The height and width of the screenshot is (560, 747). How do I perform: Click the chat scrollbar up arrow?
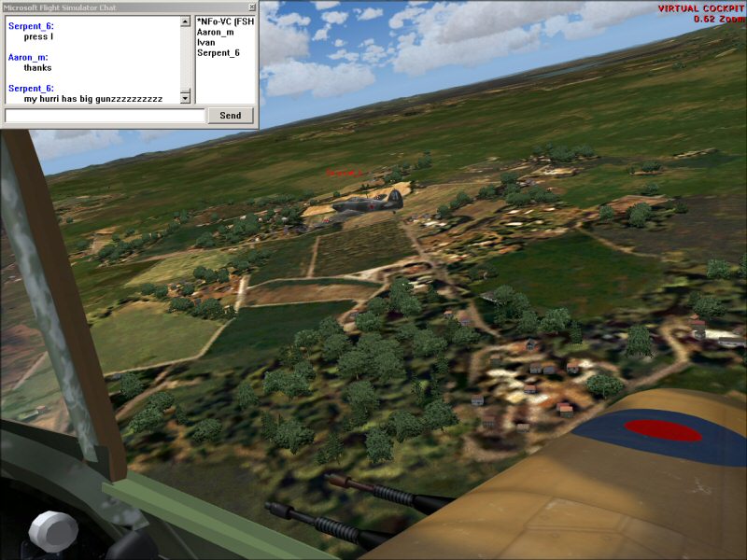[x=185, y=21]
